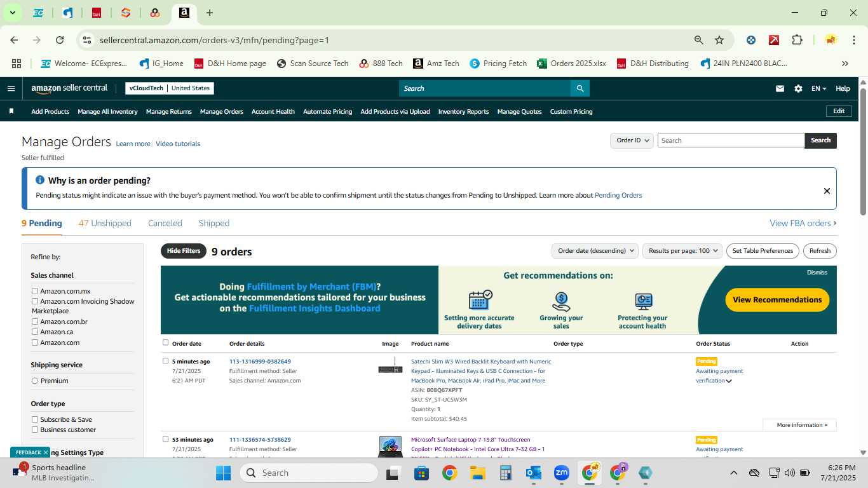The width and height of the screenshot is (868, 488).
Task: Click the Order ID search input field
Action: 731,140
